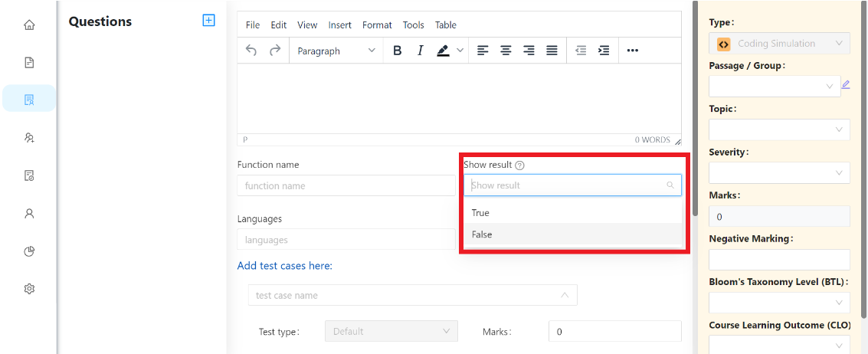The image size is (868, 354).
Task: Open the Tools menu
Action: [414, 25]
